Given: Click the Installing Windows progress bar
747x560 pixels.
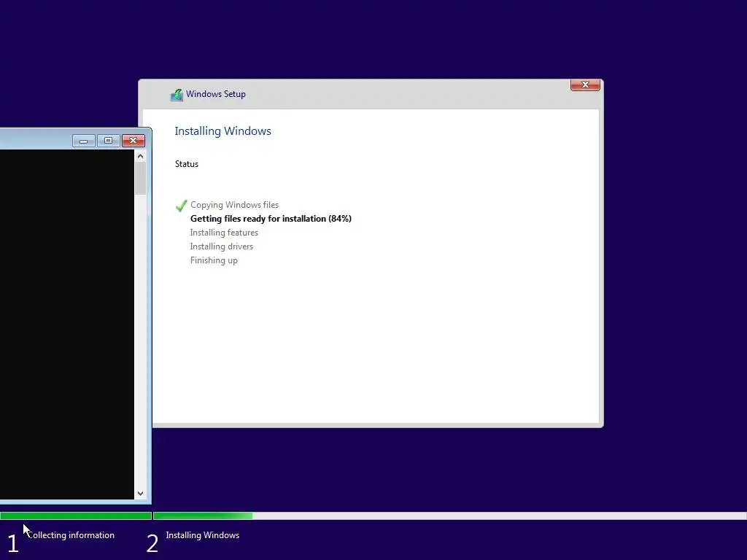Looking at the screenshot, I should (449, 516).
